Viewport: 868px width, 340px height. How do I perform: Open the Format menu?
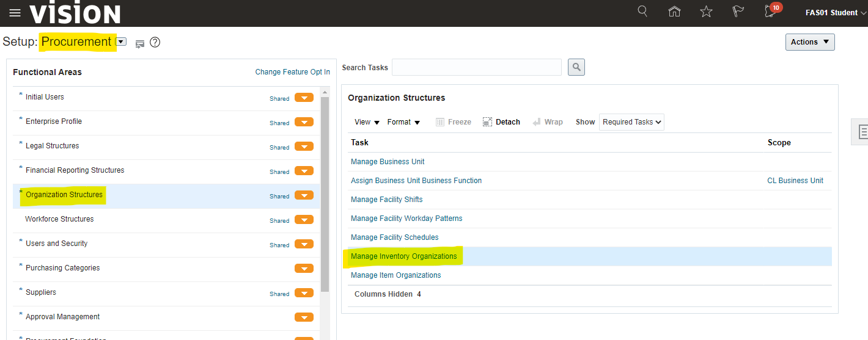(x=403, y=122)
